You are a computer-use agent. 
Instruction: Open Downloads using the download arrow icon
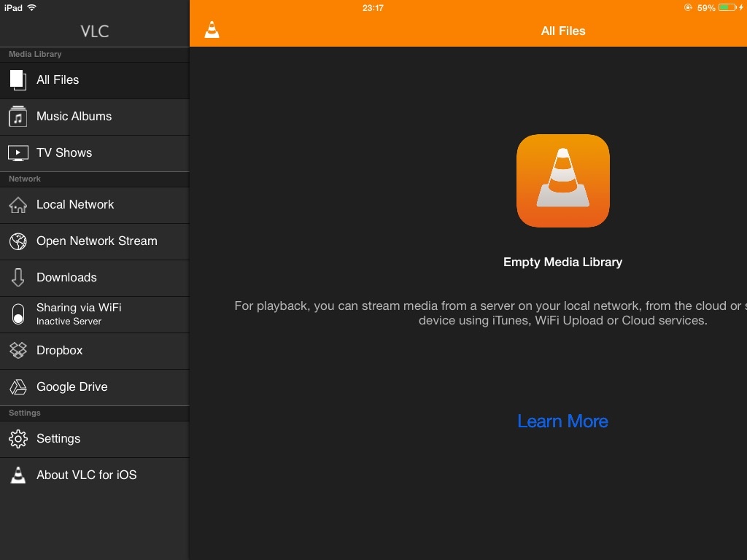point(18,278)
